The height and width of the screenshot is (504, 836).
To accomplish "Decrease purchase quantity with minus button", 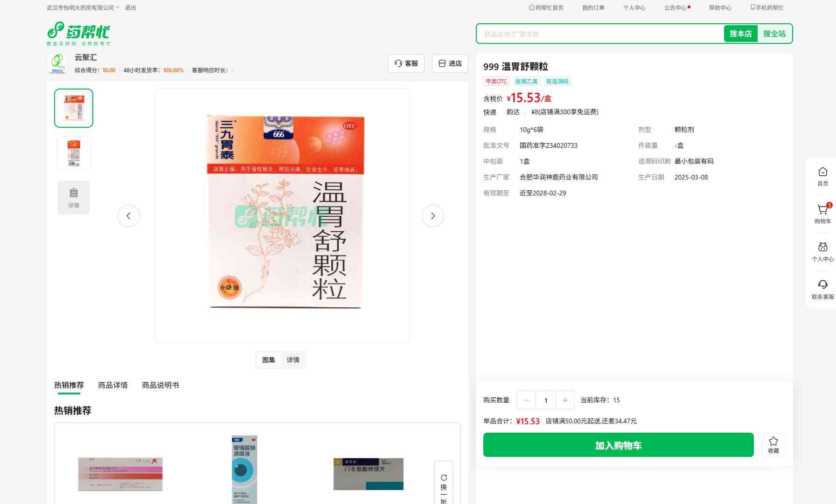I will [527, 400].
